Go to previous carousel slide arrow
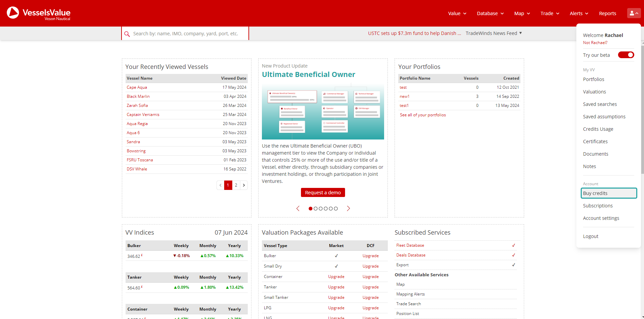Image resolution: width=644 pixels, height=319 pixels. pos(298,208)
